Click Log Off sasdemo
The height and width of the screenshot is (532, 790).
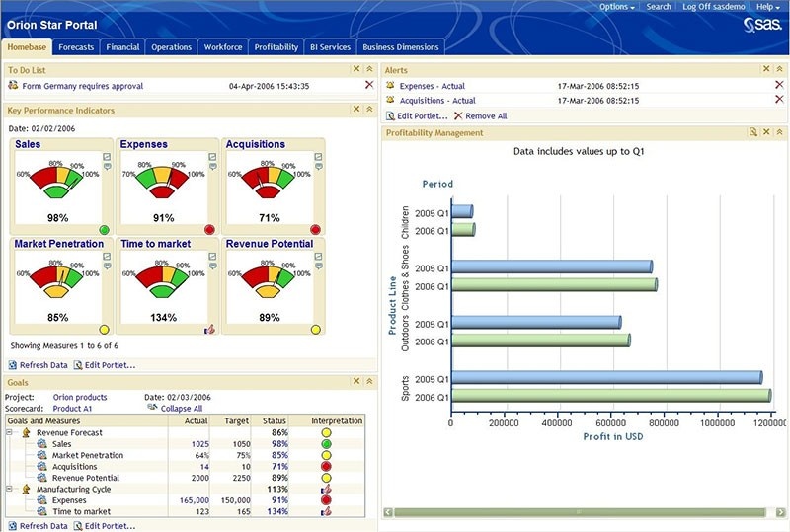click(713, 7)
